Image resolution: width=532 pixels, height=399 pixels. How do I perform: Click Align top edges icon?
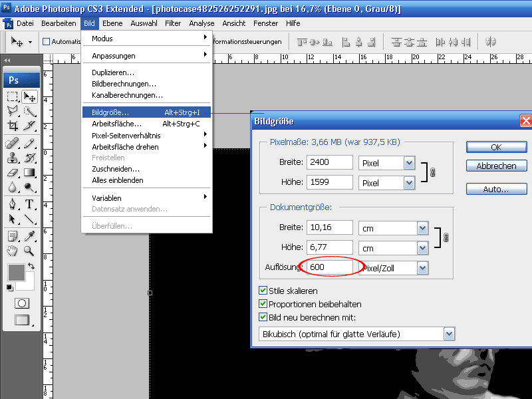pos(302,42)
